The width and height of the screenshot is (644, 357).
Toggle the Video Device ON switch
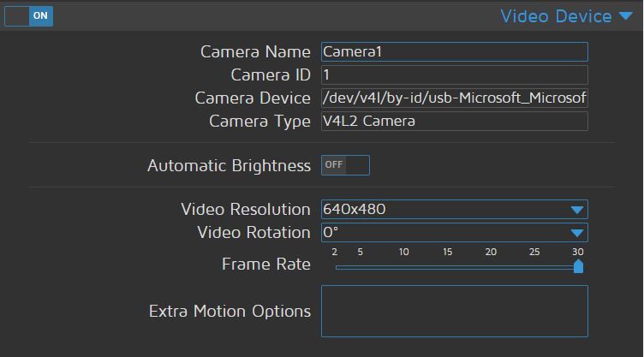pos(28,15)
